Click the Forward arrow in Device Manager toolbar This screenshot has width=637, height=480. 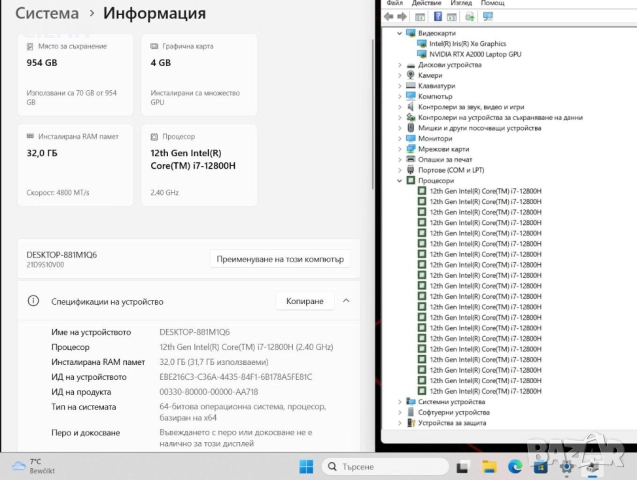pos(402,17)
